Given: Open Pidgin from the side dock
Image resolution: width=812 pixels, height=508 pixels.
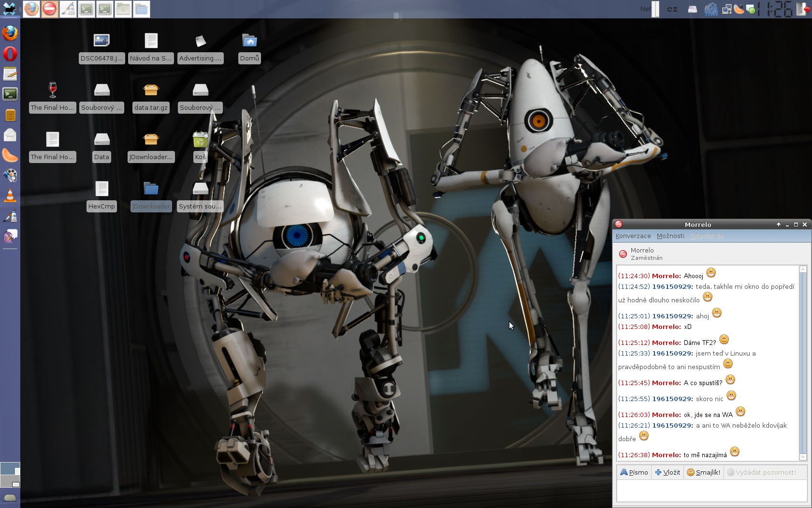Looking at the screenshot, I should tap(10, 236).
